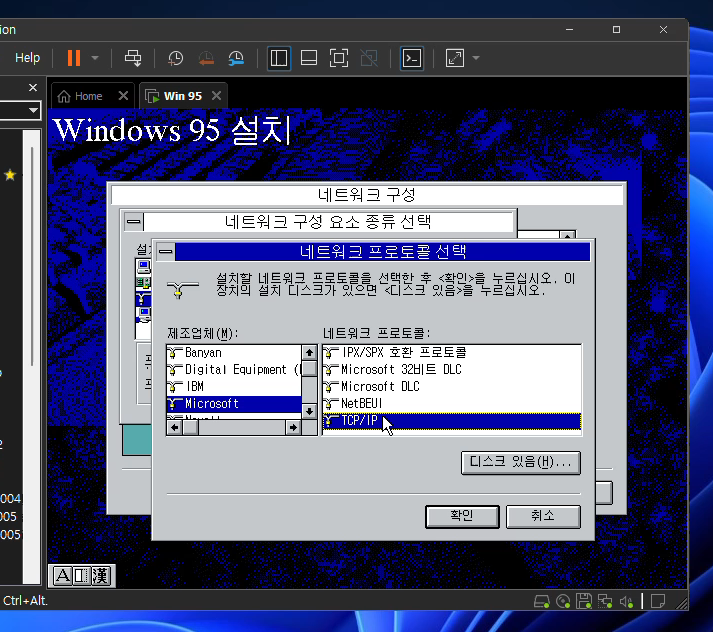Take a snapshot of the VM
713x632 pixels.
[x=176, y=58]
